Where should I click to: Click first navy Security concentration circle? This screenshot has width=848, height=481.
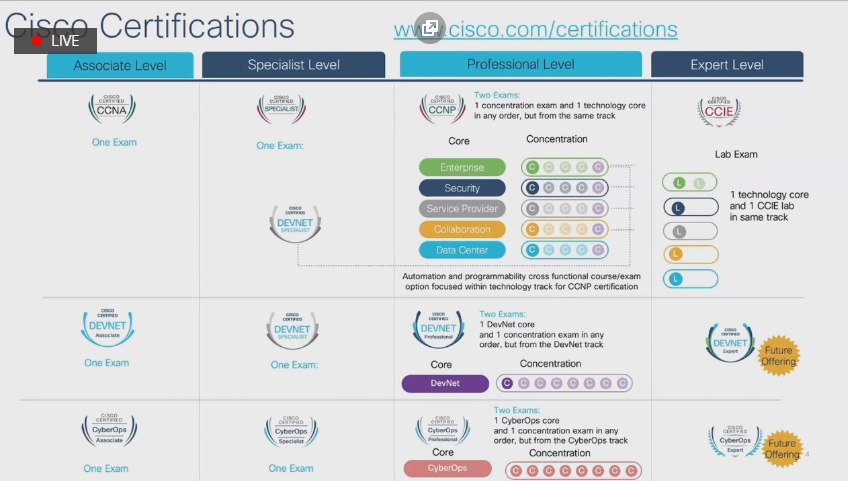point(532,188)
